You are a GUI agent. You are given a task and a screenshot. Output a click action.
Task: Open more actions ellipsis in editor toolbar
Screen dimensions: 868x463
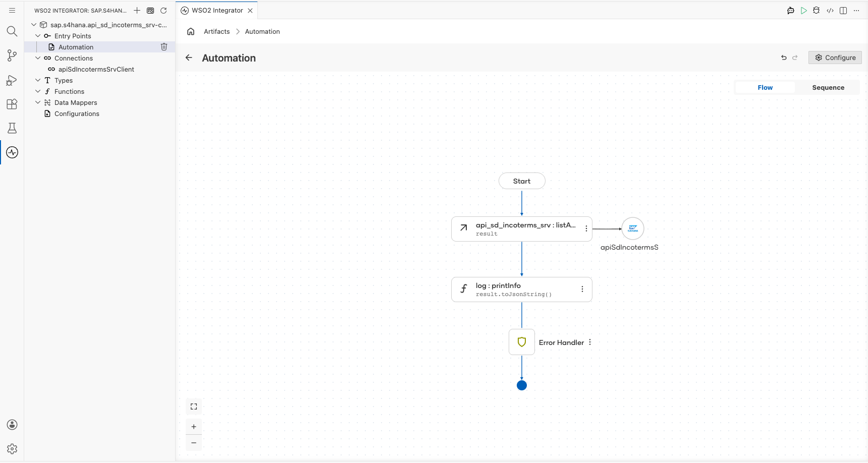856,10
